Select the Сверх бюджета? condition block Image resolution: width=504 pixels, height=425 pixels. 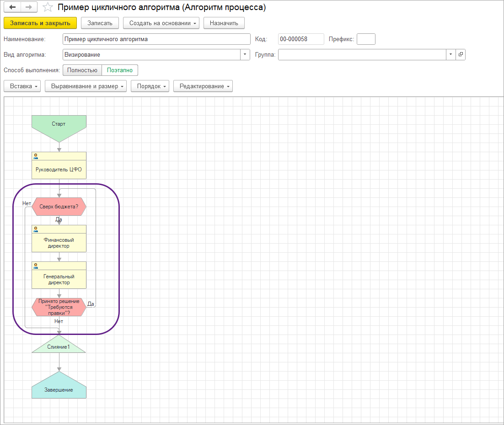59,207
